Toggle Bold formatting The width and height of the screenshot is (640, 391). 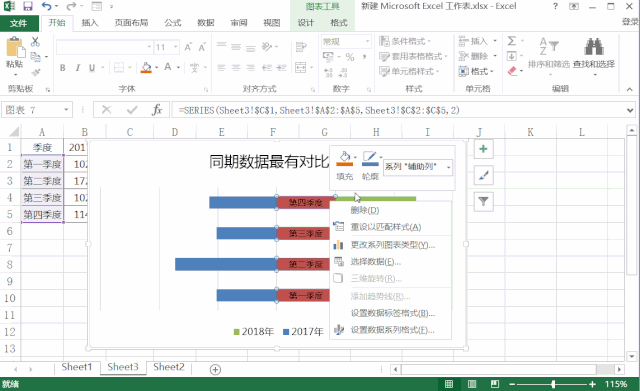click(62, 68)
